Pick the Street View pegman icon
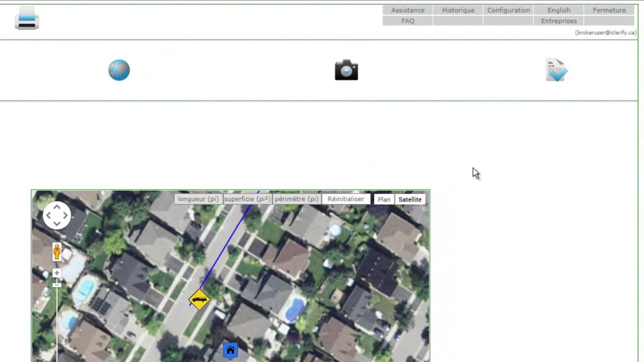Viewport: 644px width, 362px height. click(x=57, y=252)
